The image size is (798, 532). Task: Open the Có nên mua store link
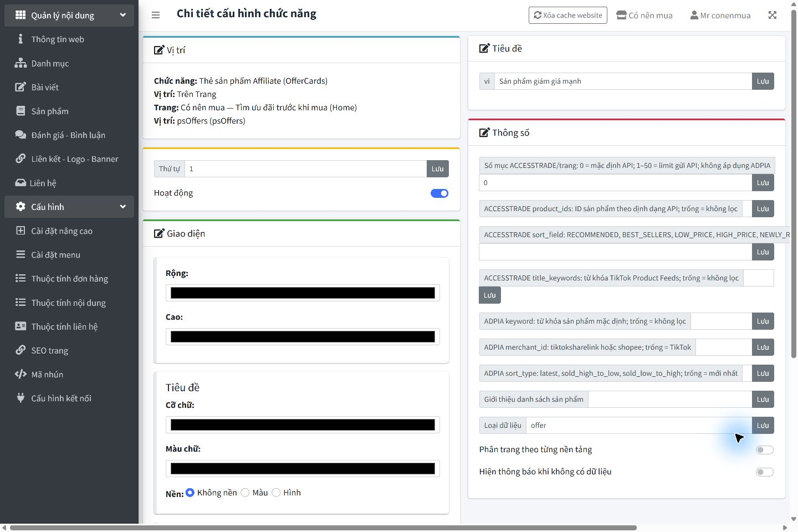point(644,16)
